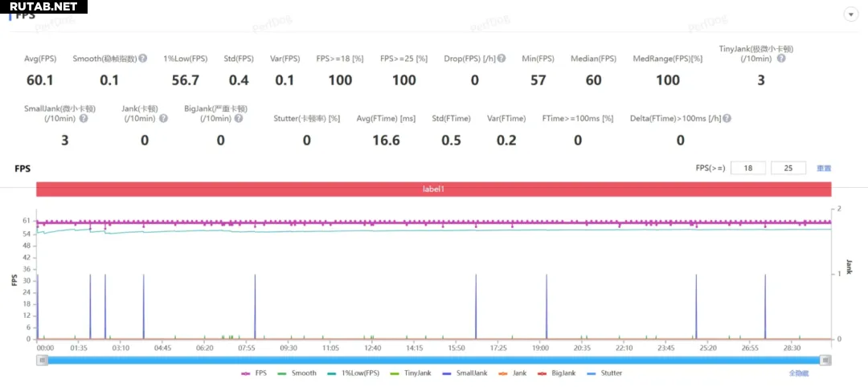Click the Delta(FTime)>100ms help icon
This screenshot has height=387, width=868.
click(x=727, y=119)
